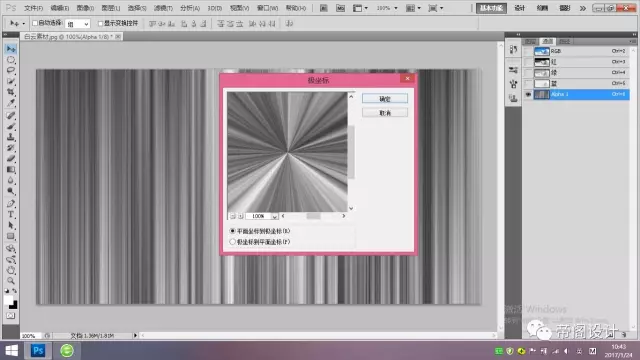Open the 滤镜 menu
The width and height of the screenshot is (640, 360).
coord(163,8)
